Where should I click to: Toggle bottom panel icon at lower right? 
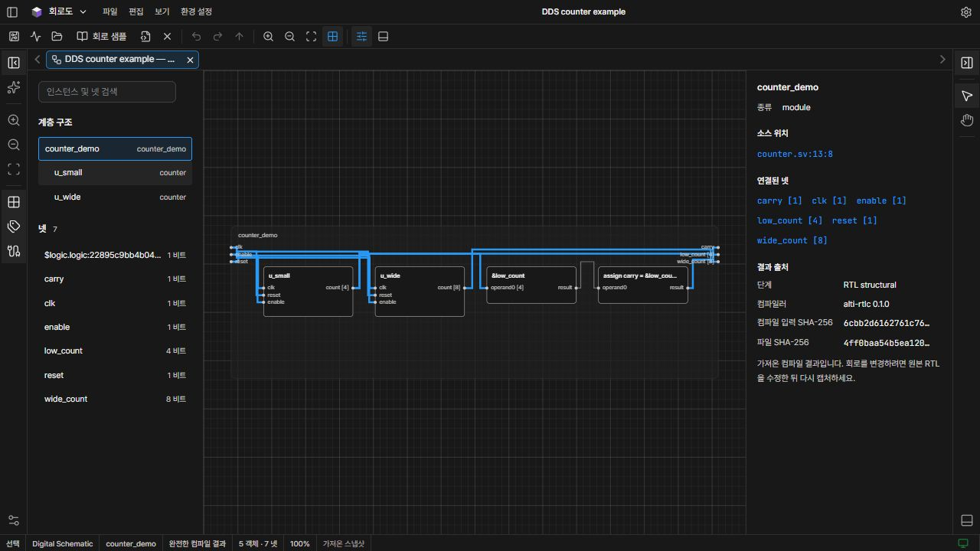(967, 520)
